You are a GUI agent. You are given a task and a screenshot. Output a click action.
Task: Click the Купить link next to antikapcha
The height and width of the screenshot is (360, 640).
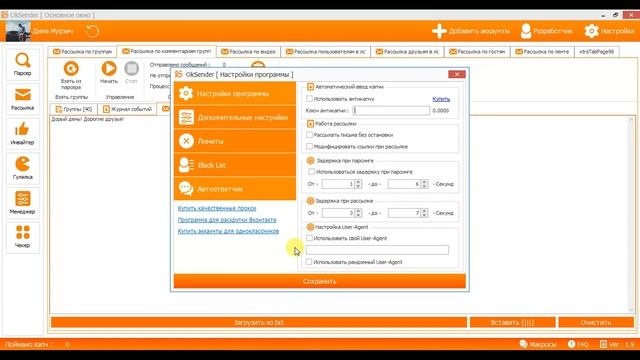pyautogui.click(x=441, y=99)
